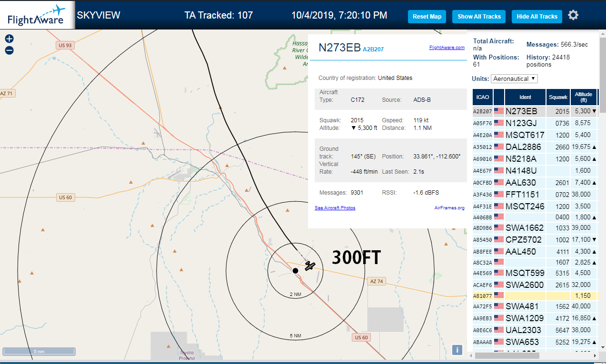Click the FlightAware logo

point(37,15)
